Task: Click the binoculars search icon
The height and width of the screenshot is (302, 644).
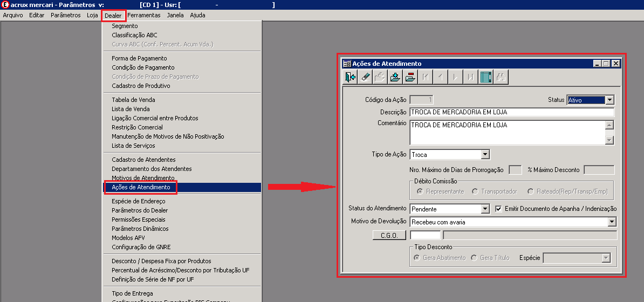Action: [501, 77]
